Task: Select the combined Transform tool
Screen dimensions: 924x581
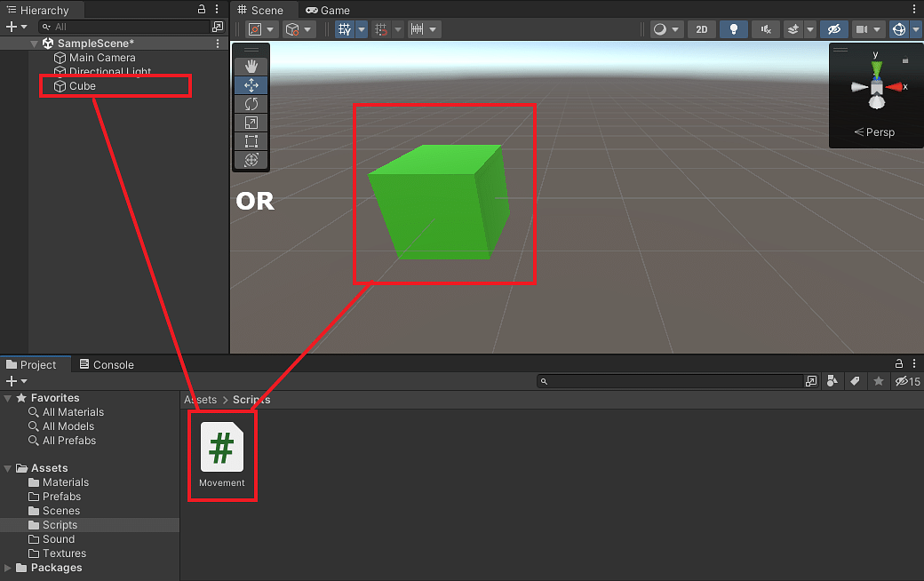Action: tap(251, 160)
